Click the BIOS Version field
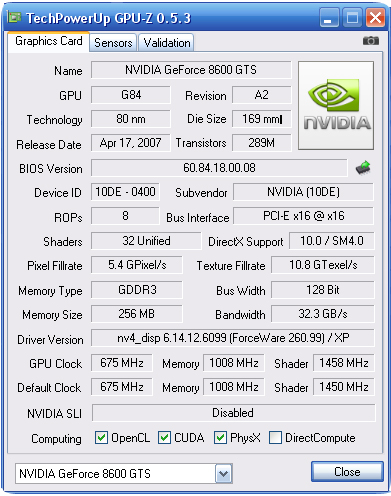The height and width of the screenshot is (496, 391). (x=219, y=168)
